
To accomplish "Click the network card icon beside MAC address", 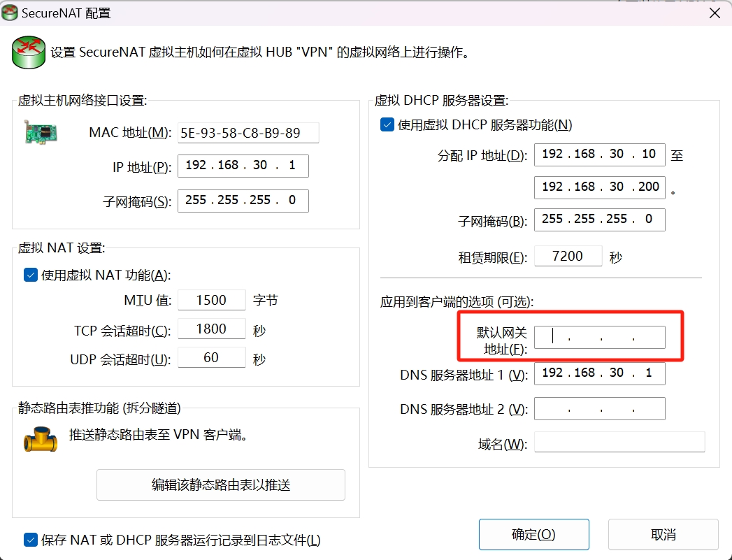I will tap(41, 132).
